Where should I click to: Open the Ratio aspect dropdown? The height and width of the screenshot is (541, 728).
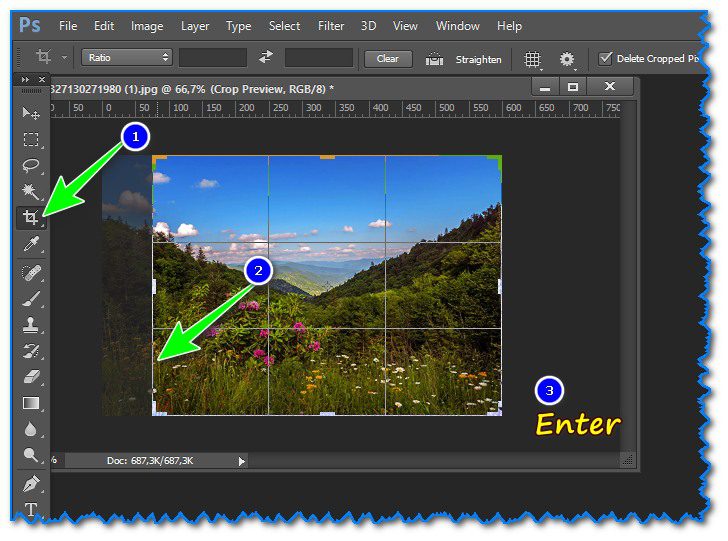click(126, 58)
